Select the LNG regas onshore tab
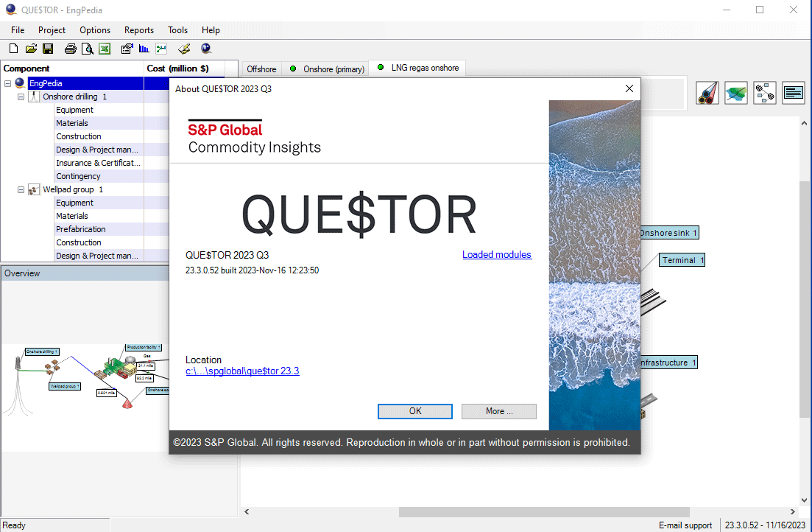Screen dimensions: 812x532 [417, 68]
